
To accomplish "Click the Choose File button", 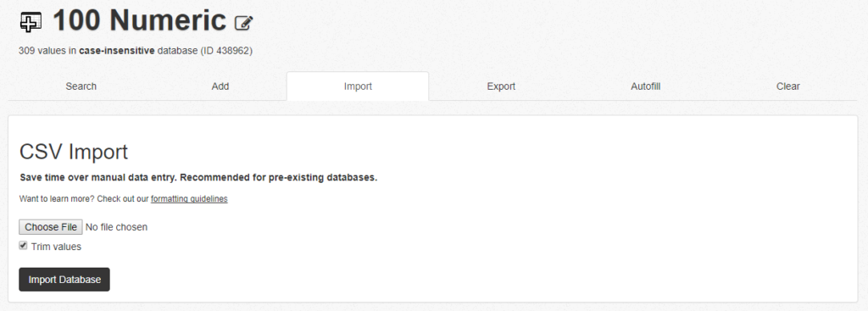I will pyautogui.click(x=50, y=227).
